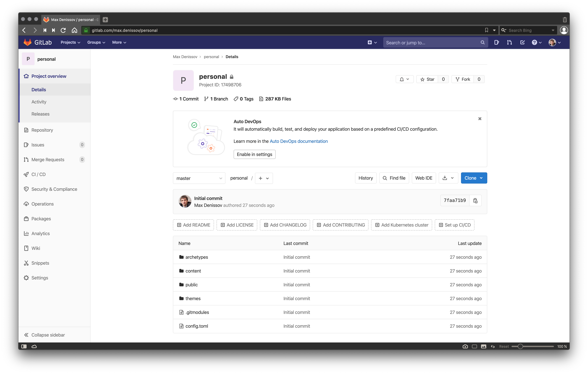Open sync cloud icon in status bar
Screen dimensions: 588x374
[34, 346]
